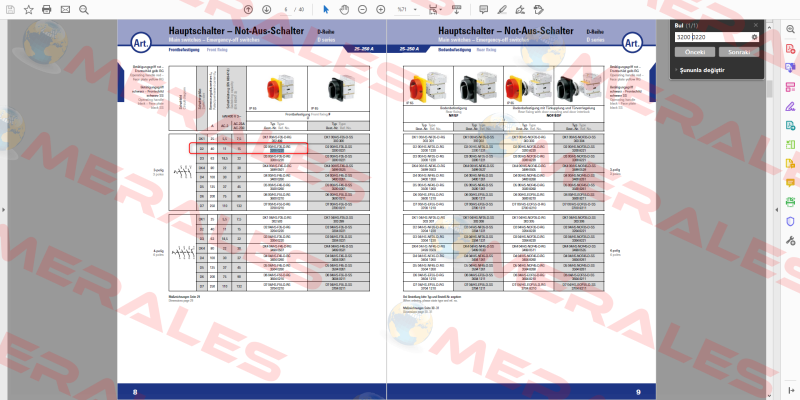
Task: Bookmark the file with the star icon
Action: pyautogui.click(x=29, y=9)
